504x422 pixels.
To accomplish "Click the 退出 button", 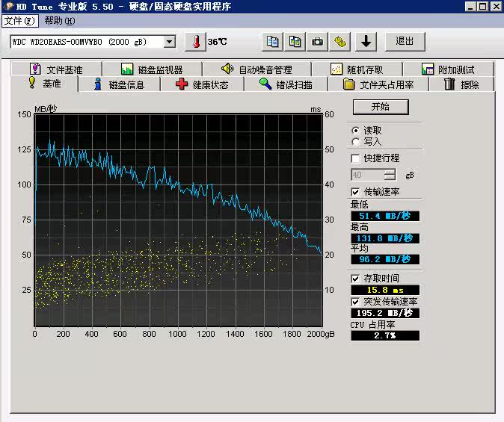I will tap(405, 41).
